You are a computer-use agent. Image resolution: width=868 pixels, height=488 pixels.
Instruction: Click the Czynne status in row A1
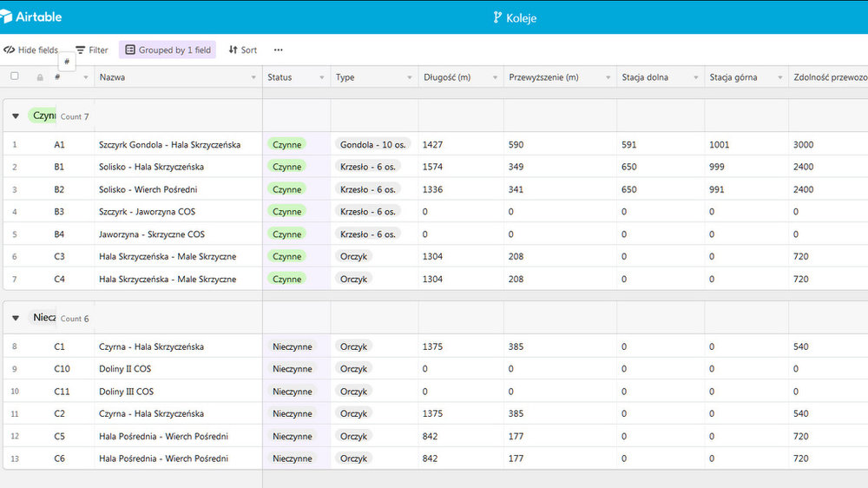(x=286, y=144)
